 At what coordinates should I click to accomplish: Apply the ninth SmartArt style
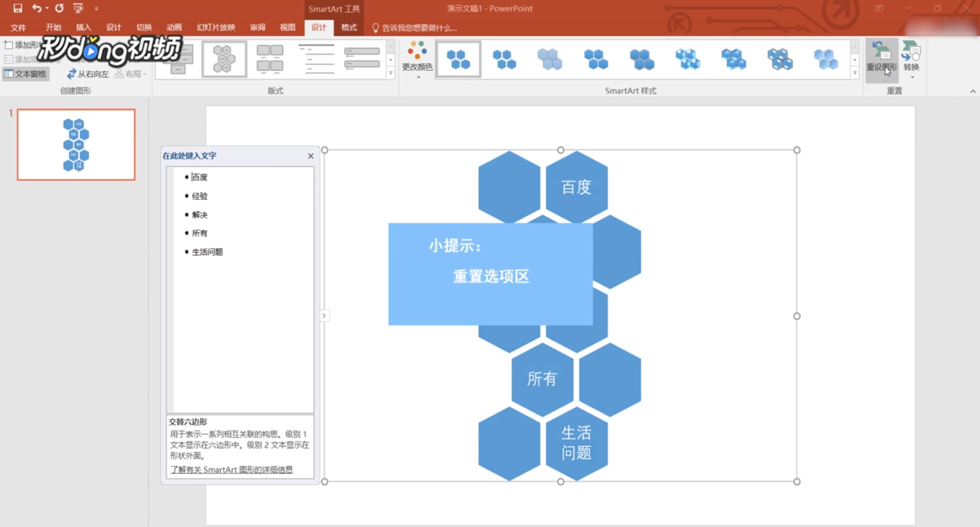pyautogui.click(x=826, y=59)
